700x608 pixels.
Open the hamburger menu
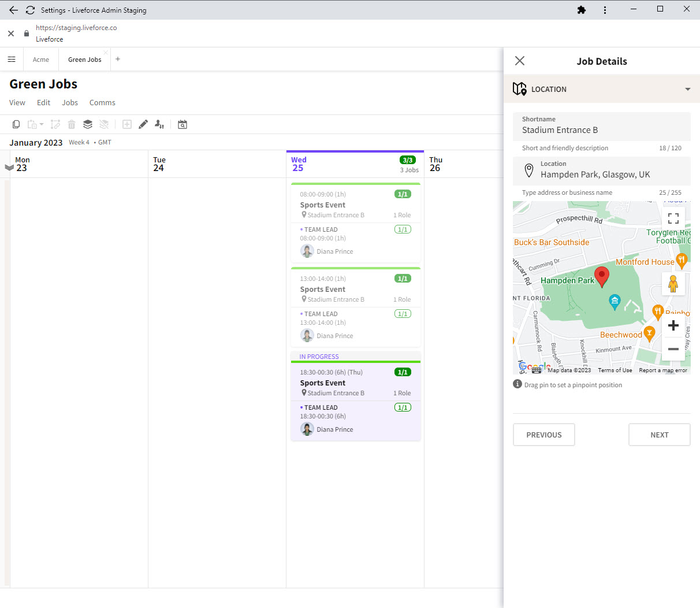tap(12, 60)
